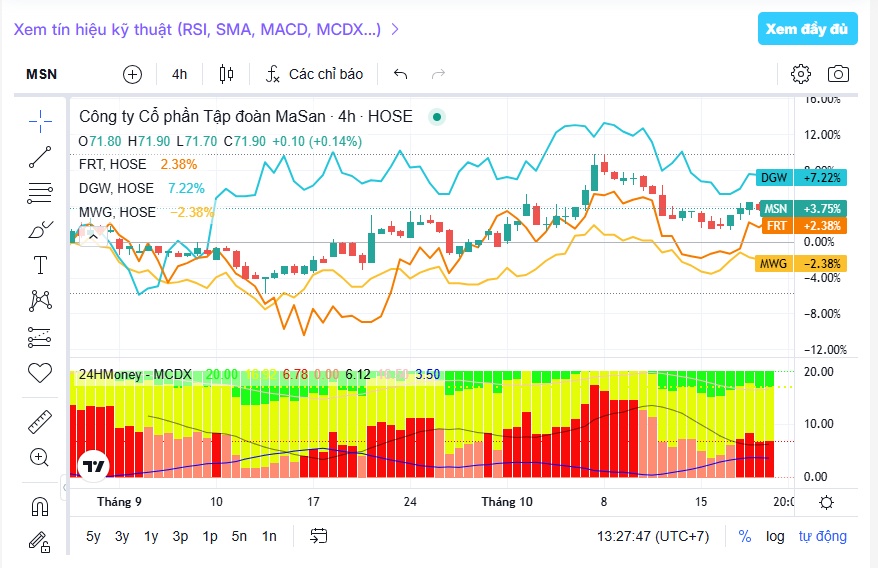Click the Xem đầy đủ button
The image size is (878, 568).
[x=807, y=29]
